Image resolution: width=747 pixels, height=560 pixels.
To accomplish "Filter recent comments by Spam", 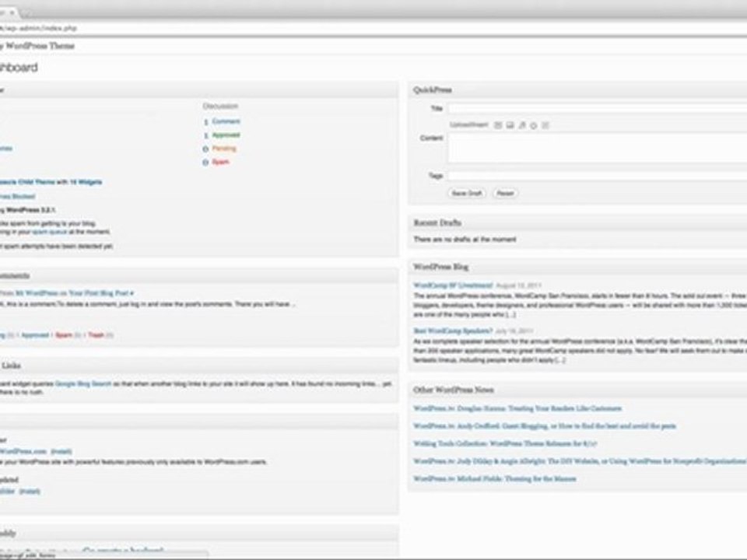I will tap(64, 335).
